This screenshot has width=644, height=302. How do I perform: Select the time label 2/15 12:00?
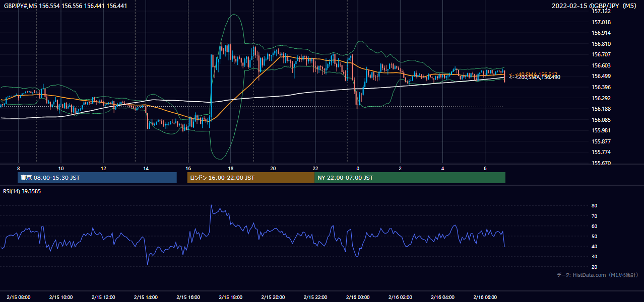click(103, 297)
